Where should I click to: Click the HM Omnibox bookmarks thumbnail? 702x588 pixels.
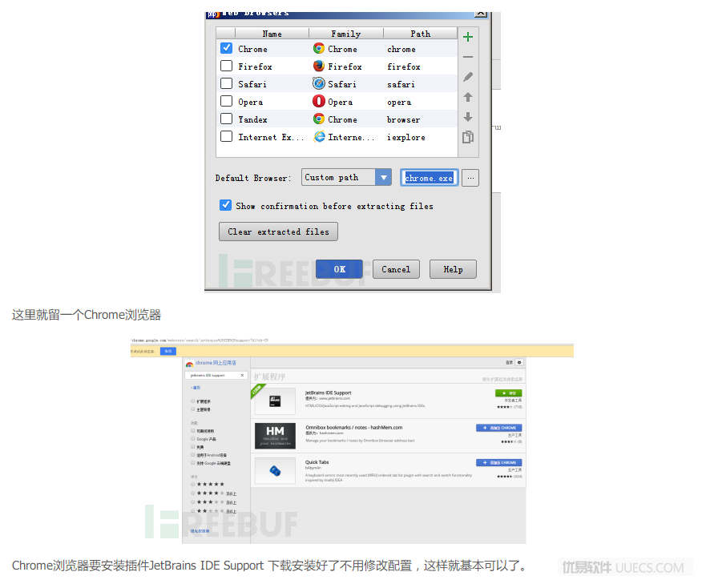tap(275, 436)
